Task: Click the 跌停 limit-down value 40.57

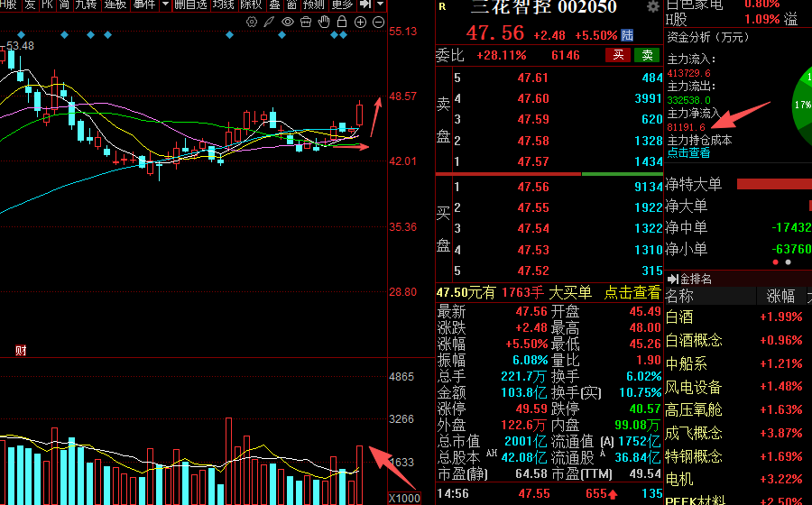Action: (645, 409)
